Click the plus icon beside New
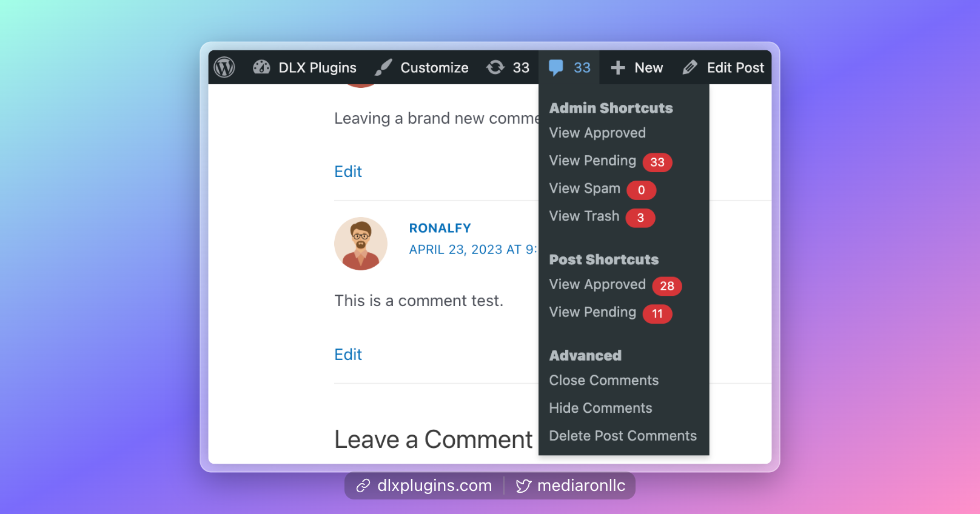 tap(618, 68)
